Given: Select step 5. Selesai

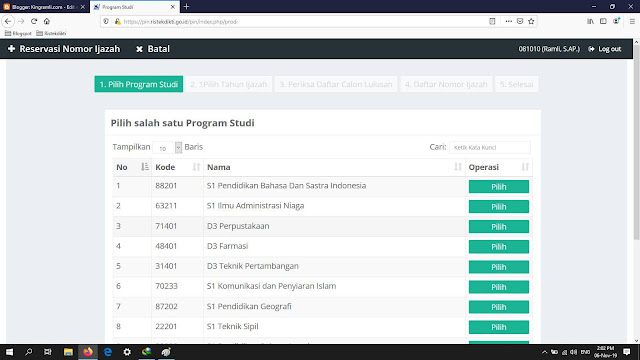Looking at the screenshot, I should click(517, 84).
